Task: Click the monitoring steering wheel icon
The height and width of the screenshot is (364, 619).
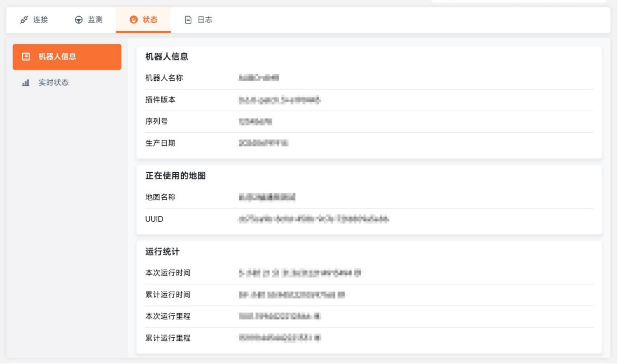Action: tap(79, 20)
